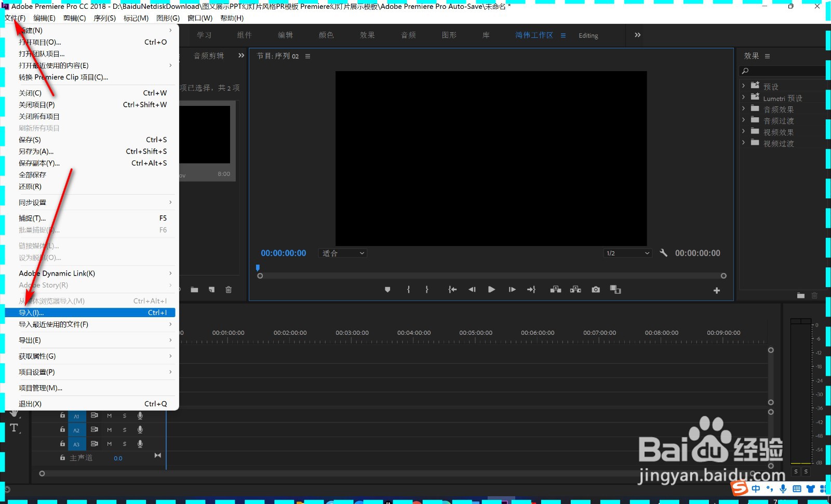The image size is (831, 504).
Task: Click the Play button in Program monitor
Action: click(491, 290)
